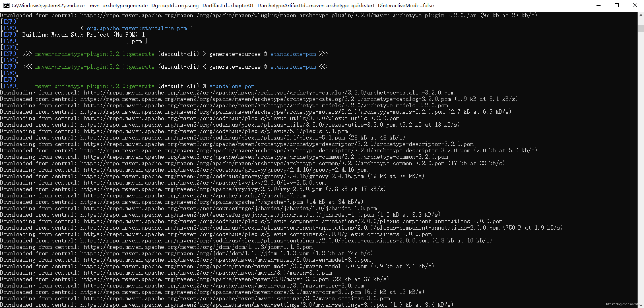Click the Downloading archetype-common-3.2.0.pom line

224,157
